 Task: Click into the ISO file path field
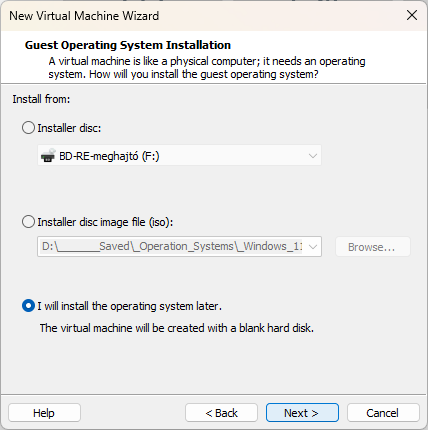pos(172,247)
